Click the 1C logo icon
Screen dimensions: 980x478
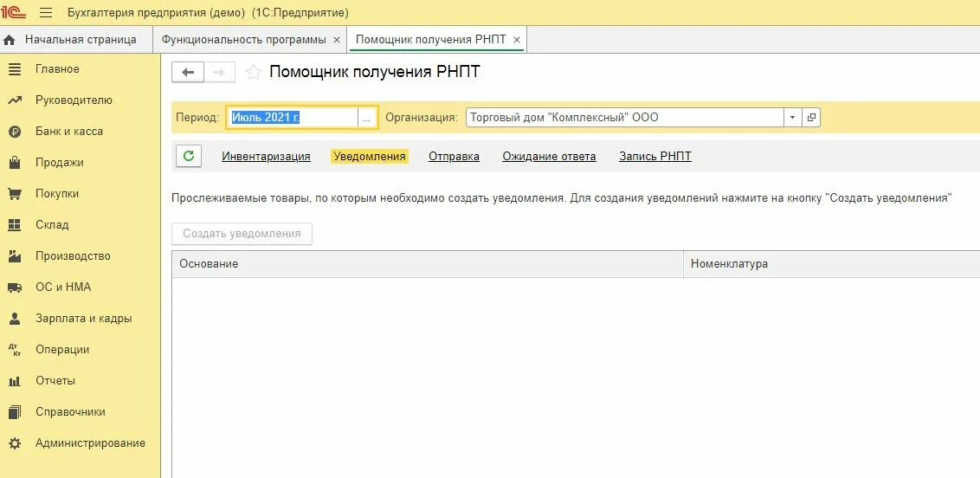(x=14, y=12)
